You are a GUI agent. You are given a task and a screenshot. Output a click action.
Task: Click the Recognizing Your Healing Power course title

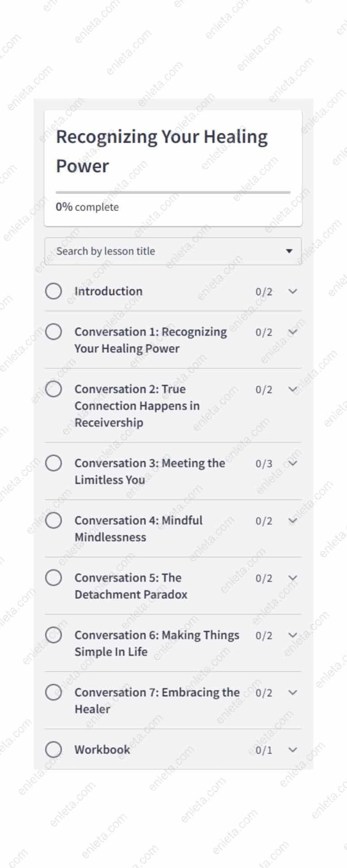(x=162, y=151)
